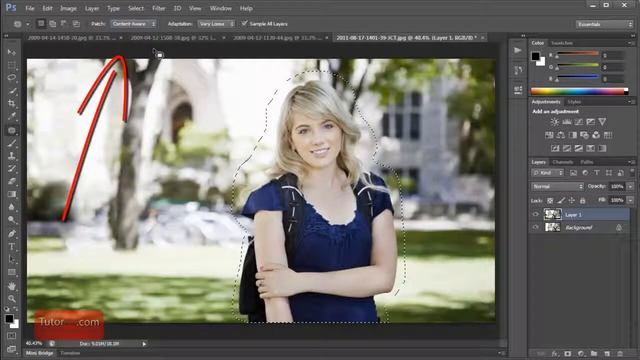Image resolution: width=640 pixels, height=360 pixels.
Task: Select the Rectangular Marquee tool
Action: [x=11, y=65]
